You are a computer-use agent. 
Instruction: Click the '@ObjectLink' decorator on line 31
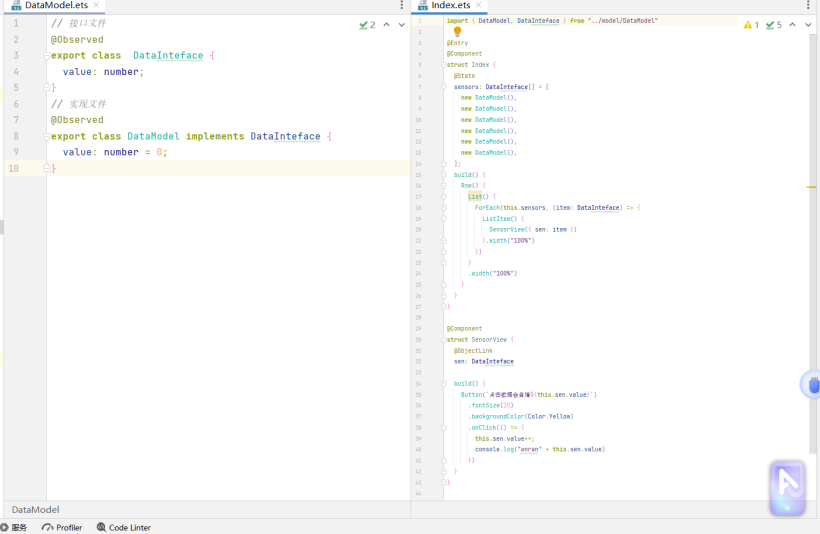click(473, 350)
